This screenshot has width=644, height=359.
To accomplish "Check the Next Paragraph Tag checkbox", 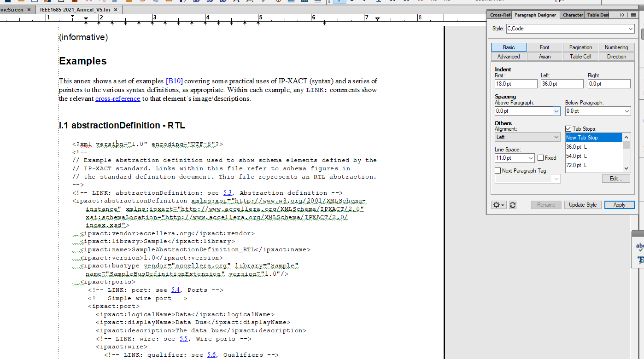I will [x=498, y=170].
